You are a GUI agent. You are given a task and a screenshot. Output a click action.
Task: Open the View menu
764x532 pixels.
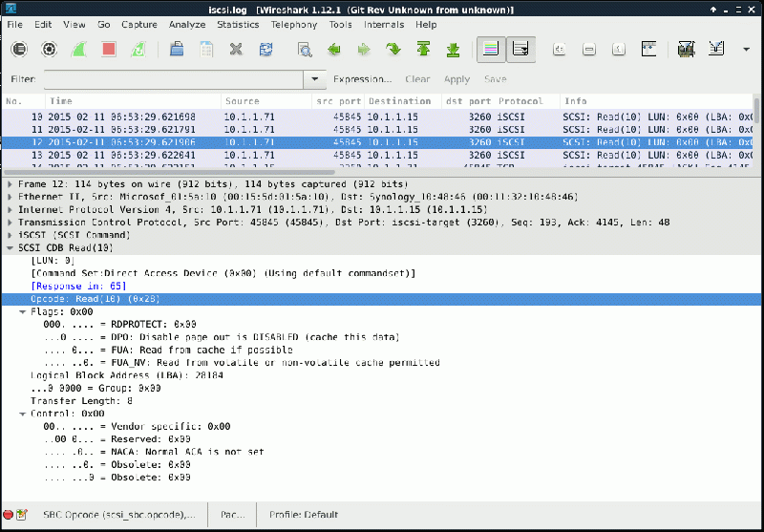point(74,25)
